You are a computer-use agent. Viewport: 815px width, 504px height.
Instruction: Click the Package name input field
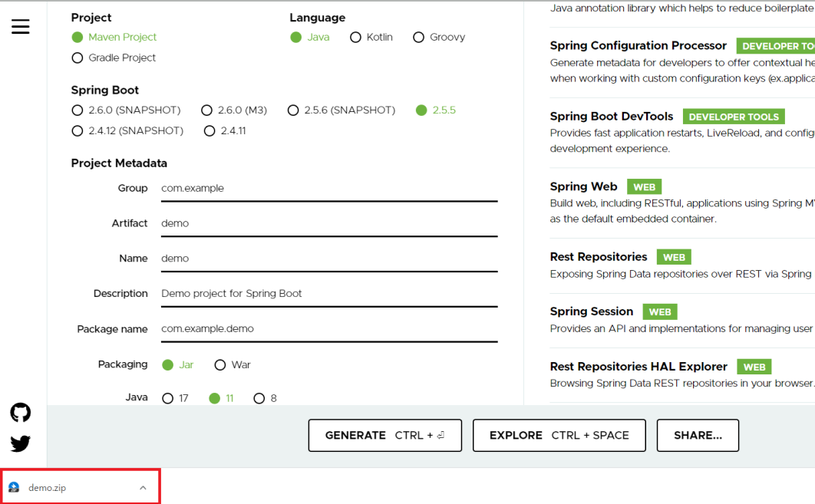tap(329, 329)
